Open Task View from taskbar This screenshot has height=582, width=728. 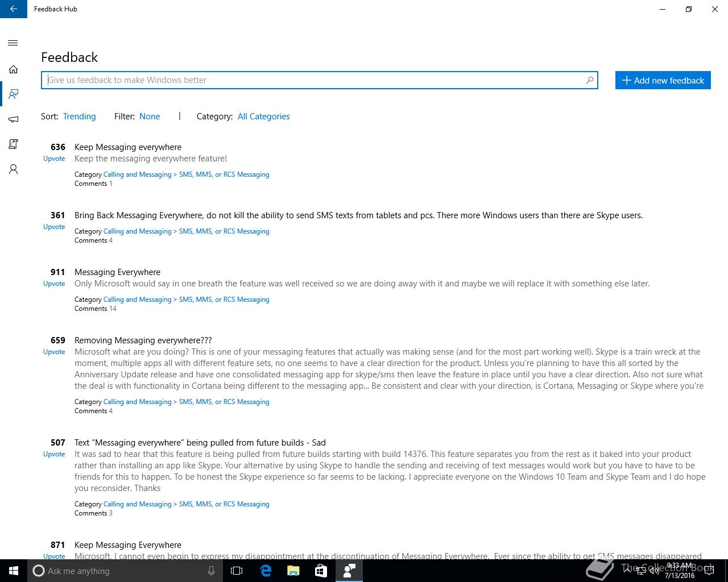click(237, 571)
